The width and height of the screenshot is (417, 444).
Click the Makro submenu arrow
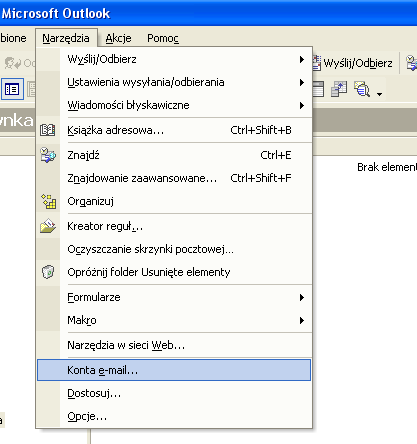pos(302,320)
